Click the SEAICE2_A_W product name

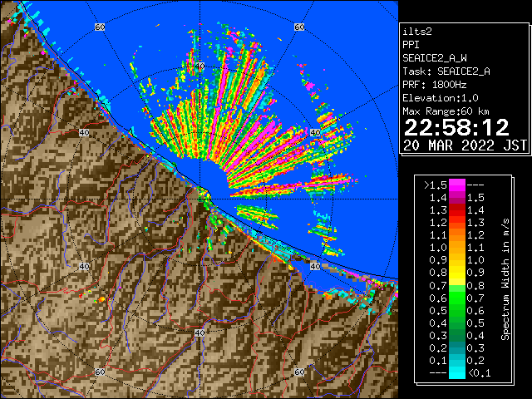[435, 58]
